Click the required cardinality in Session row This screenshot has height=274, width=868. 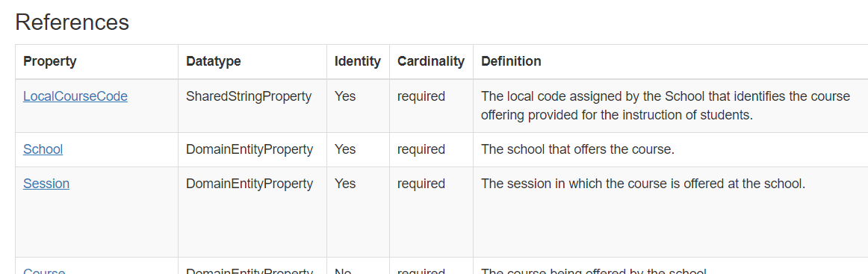coord(421,183)
